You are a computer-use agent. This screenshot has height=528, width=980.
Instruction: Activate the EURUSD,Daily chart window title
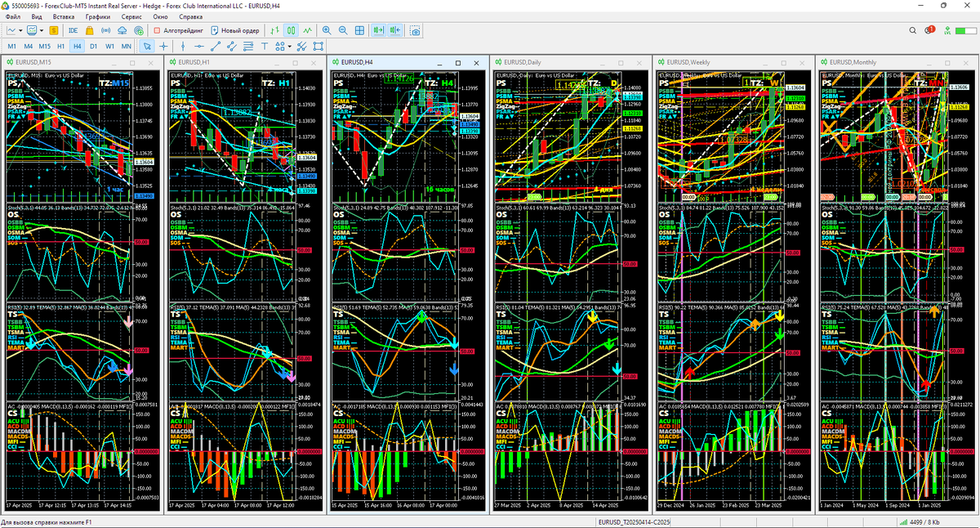pos(523,62)
